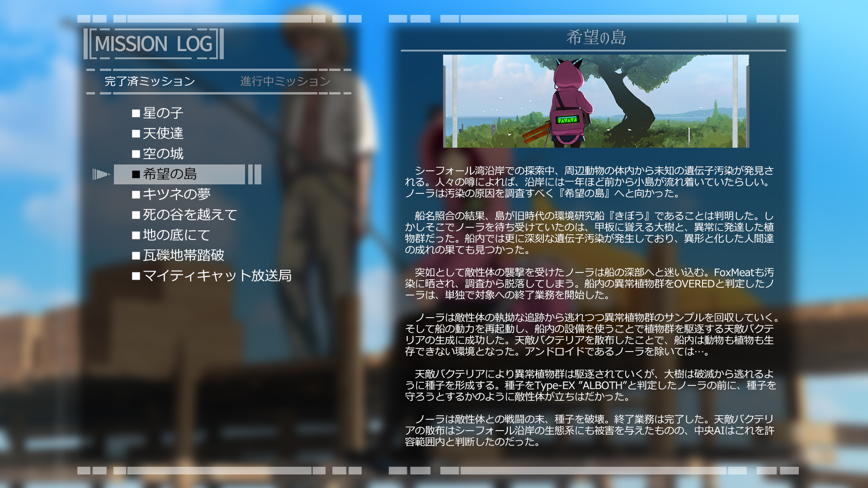Screen dimensions: 868x488
Task: Click the square bullet beside 死の谷を越えて
Action: coord(136,215)
